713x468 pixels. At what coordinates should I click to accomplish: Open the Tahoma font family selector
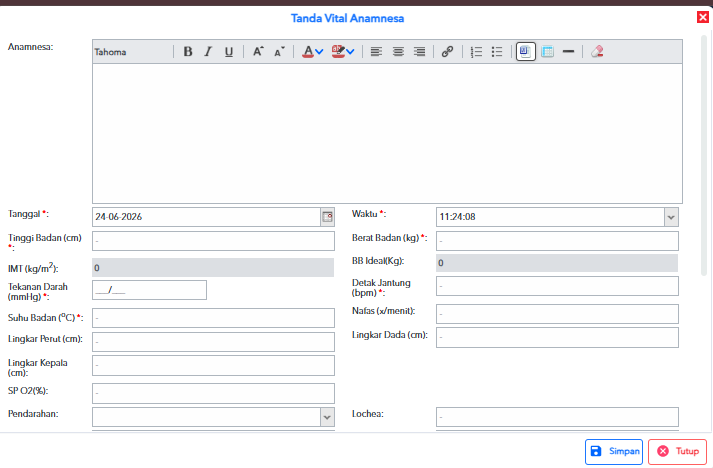coord(132,52)
